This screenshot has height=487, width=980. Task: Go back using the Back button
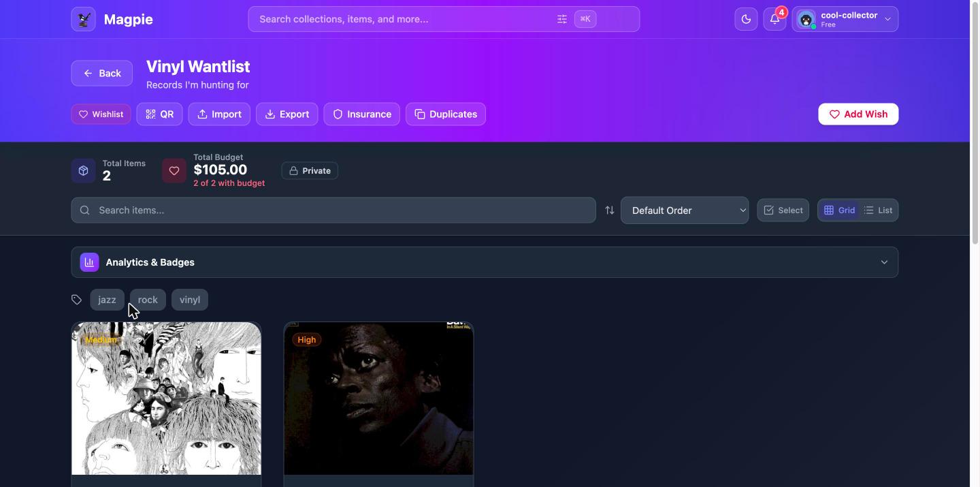click(102, 74)
